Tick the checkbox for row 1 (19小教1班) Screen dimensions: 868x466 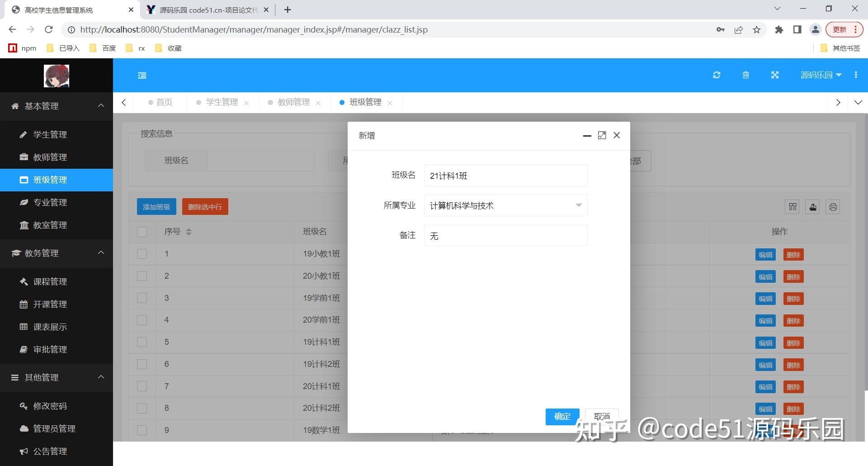point(142,253)
